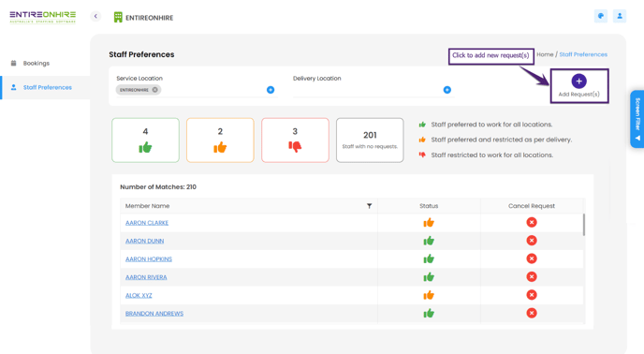Click the 'Number of Matches: 210' text
This screenshot has width=644, height=354.
(158, 187)
